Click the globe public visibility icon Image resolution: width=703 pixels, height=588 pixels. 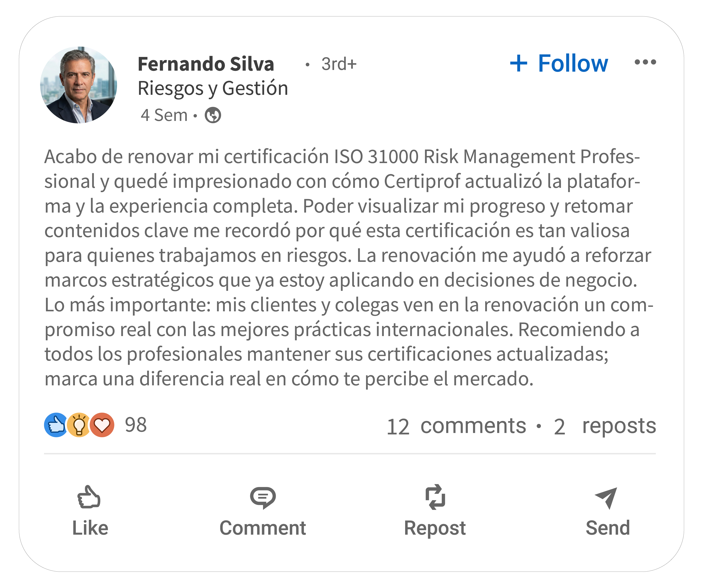click(213, 115)
